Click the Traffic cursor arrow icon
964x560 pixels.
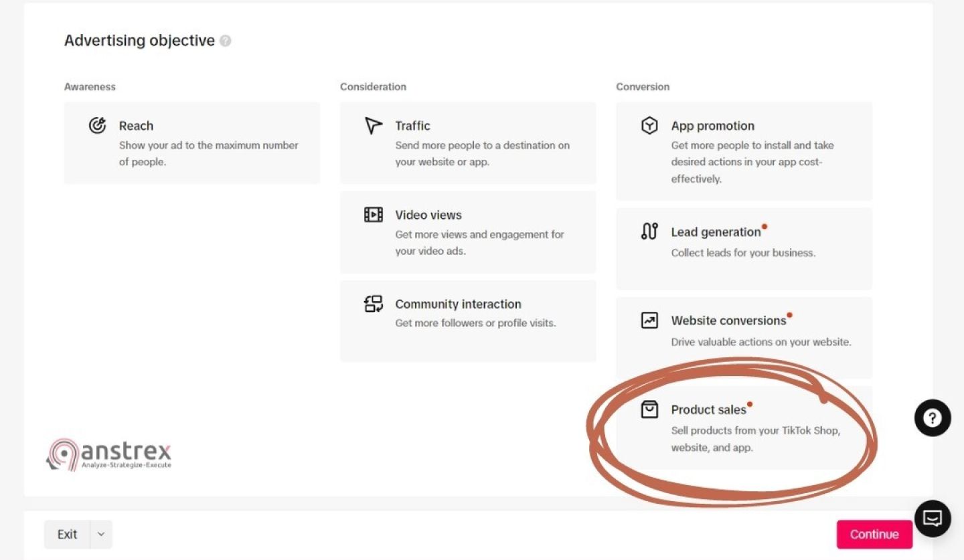tap(373, 125)
